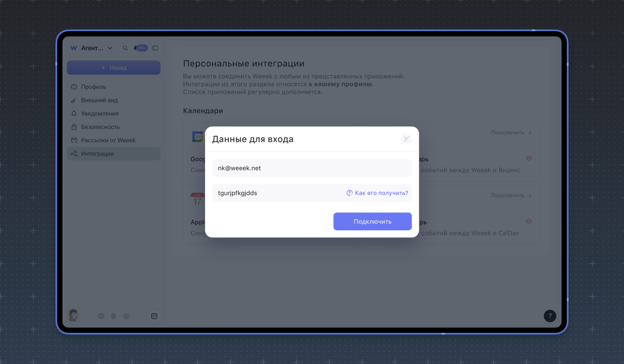Click the blue Подключить button in dialog

pyautogui.click(x=373, y=221)
